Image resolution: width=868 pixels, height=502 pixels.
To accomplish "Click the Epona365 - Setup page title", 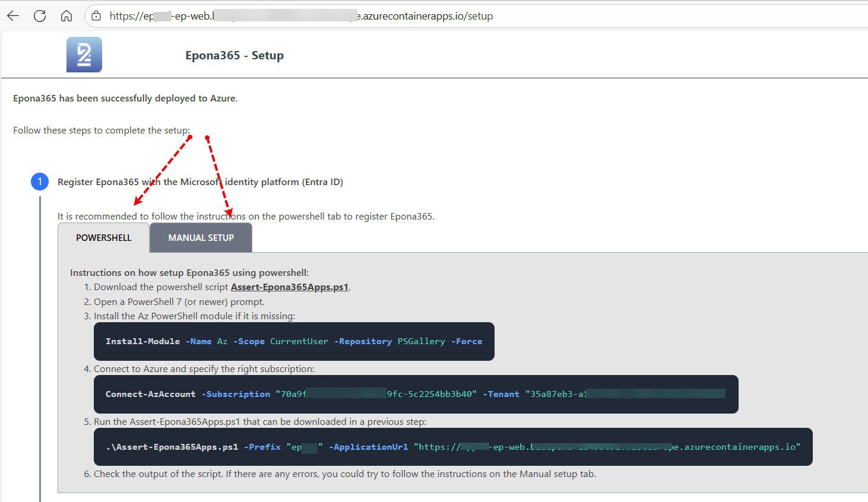I will pyautogui.click(x=235, y=56).
